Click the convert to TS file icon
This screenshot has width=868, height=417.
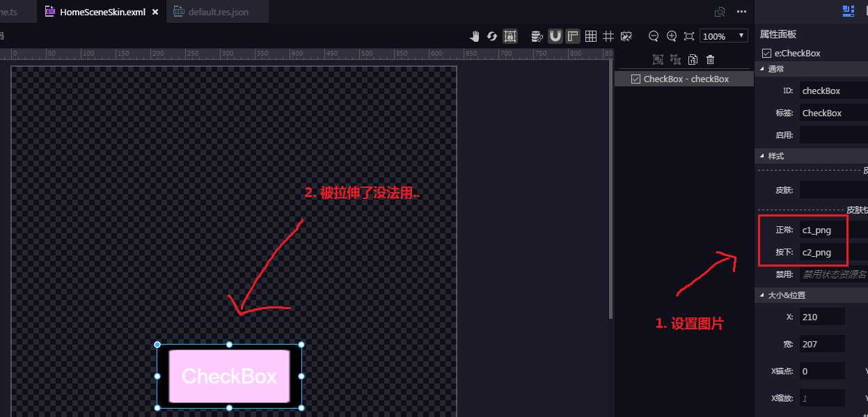pyautogui.click(x=693, y=60)
